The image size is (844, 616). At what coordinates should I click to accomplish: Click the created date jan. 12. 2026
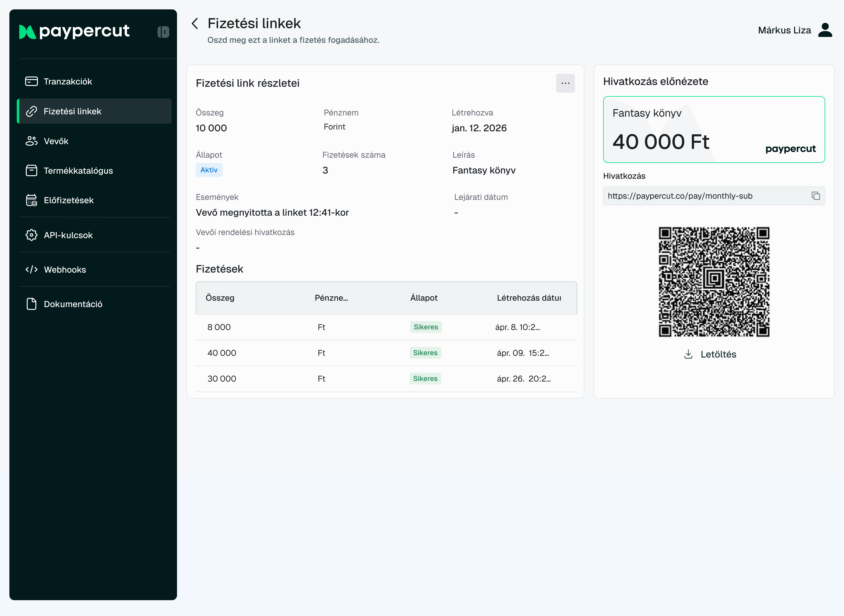[479, 128]
